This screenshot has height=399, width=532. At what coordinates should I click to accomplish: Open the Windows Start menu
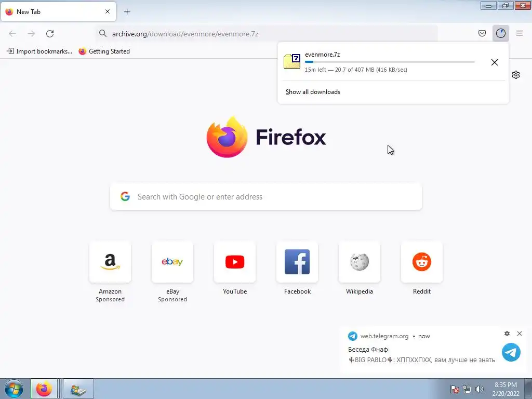[x=14, y=389]
